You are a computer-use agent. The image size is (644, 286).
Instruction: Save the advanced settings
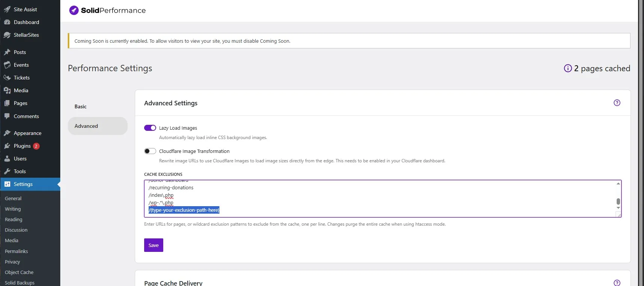point(154,245)
